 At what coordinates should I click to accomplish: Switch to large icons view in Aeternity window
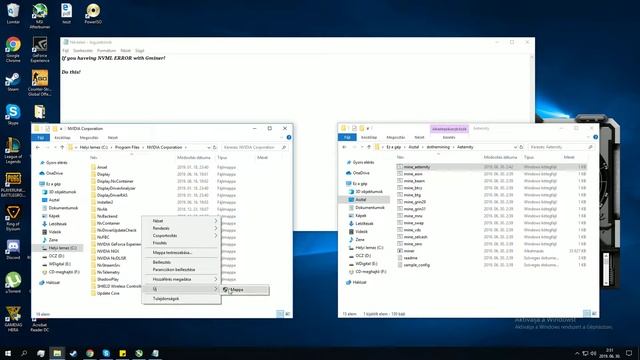(594, 313)
